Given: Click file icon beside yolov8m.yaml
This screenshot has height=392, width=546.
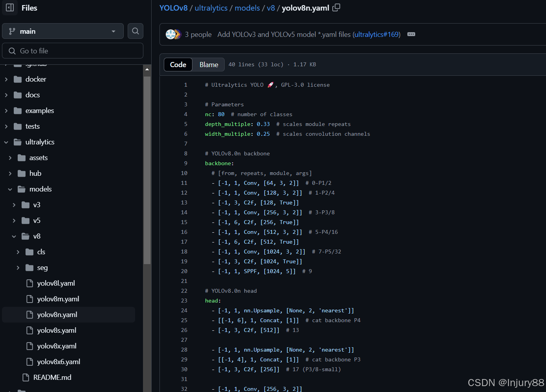Looking at the screenshot, I should click(29, 299).
